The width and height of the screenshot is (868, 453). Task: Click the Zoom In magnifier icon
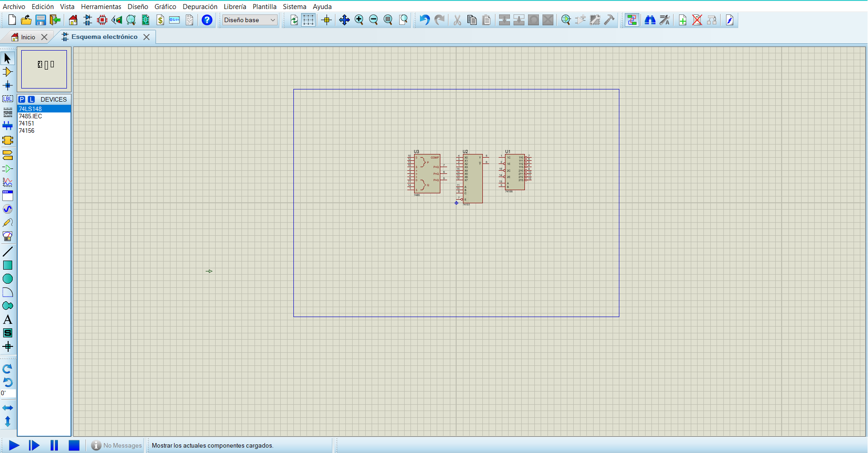point(359,20)
